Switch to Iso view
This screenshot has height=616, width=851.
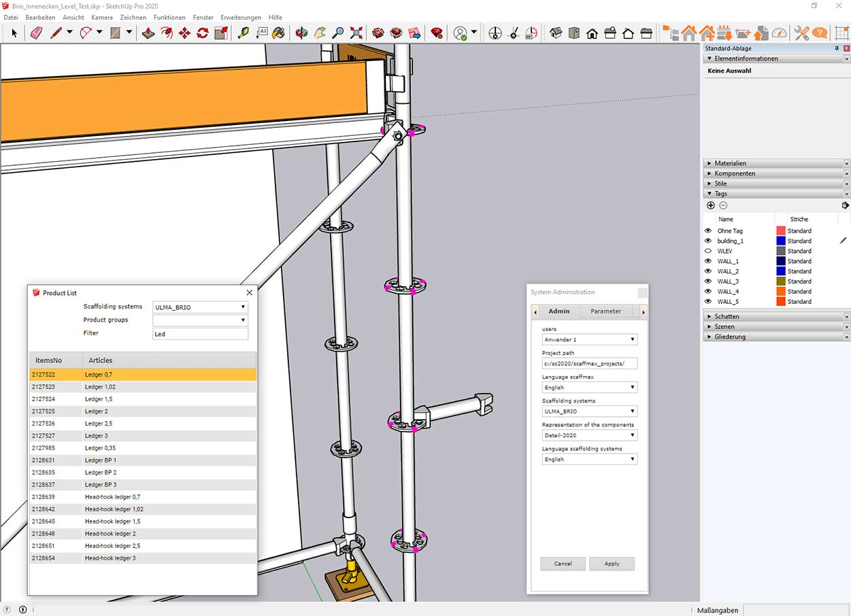[x=556, y=33]
